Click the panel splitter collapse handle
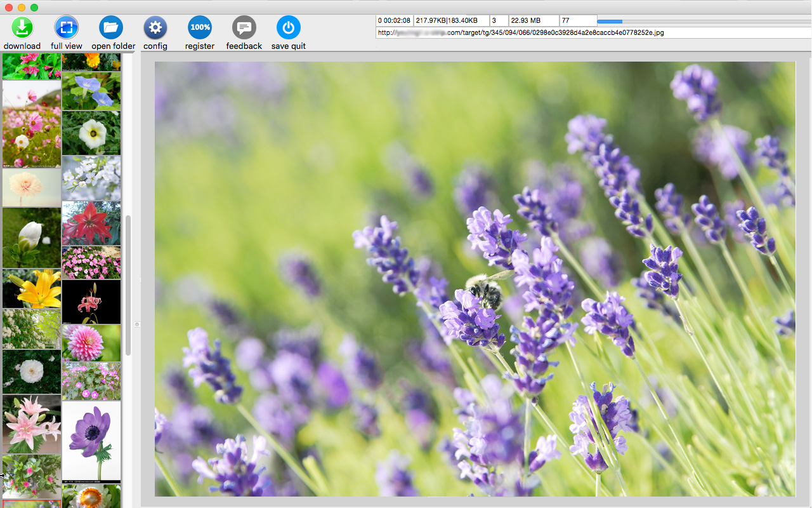 [137, 324]
